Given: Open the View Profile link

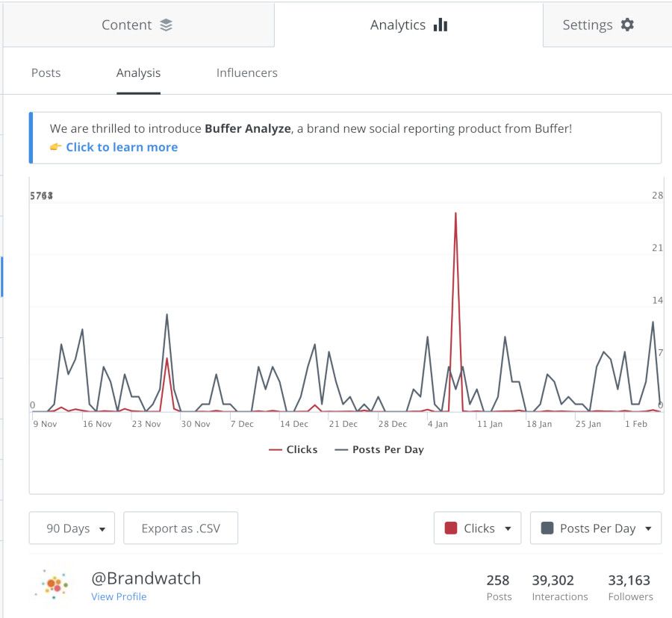Looking at the screenshot, I should tap(119, 596).
